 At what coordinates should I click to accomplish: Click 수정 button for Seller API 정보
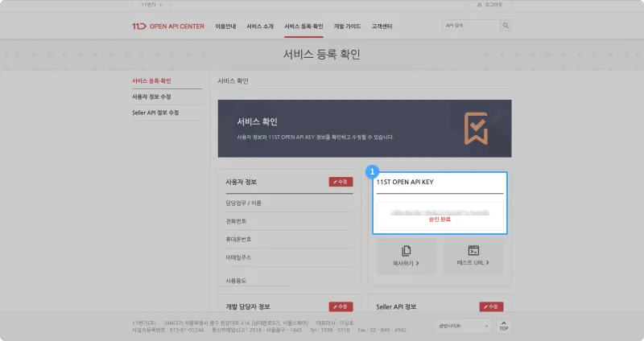[x=491, y=306]
